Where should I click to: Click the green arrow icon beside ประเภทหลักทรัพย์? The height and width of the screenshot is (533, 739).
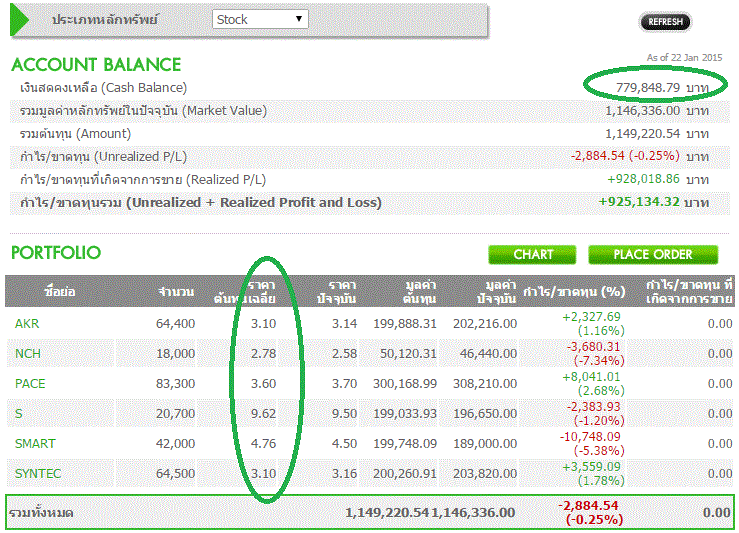(22, 19)
